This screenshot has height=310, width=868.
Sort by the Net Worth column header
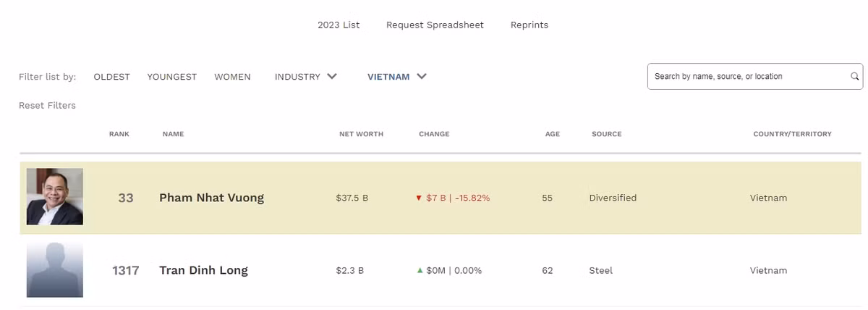(x=361, y=134)
